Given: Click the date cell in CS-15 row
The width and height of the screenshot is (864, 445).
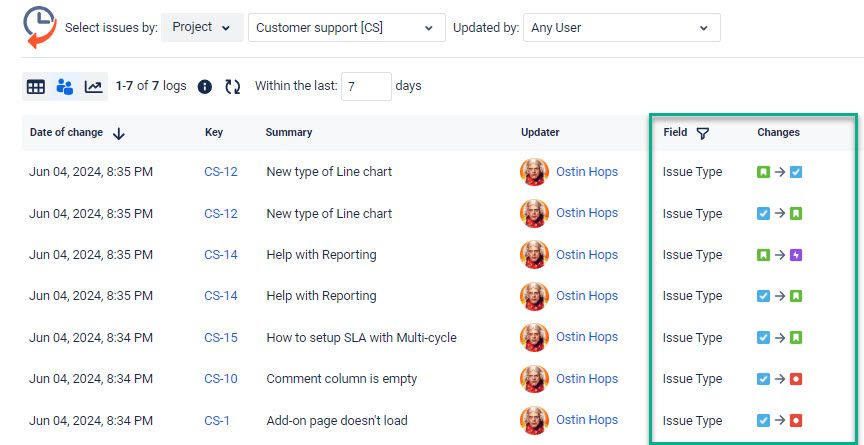Looking at the screenshot, I should point(91,337).
